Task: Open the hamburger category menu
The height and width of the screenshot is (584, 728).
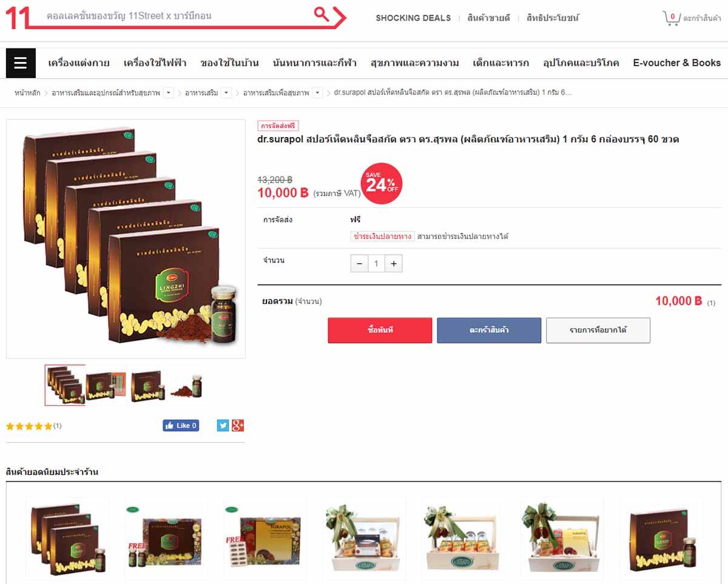Action: [21, 63]
